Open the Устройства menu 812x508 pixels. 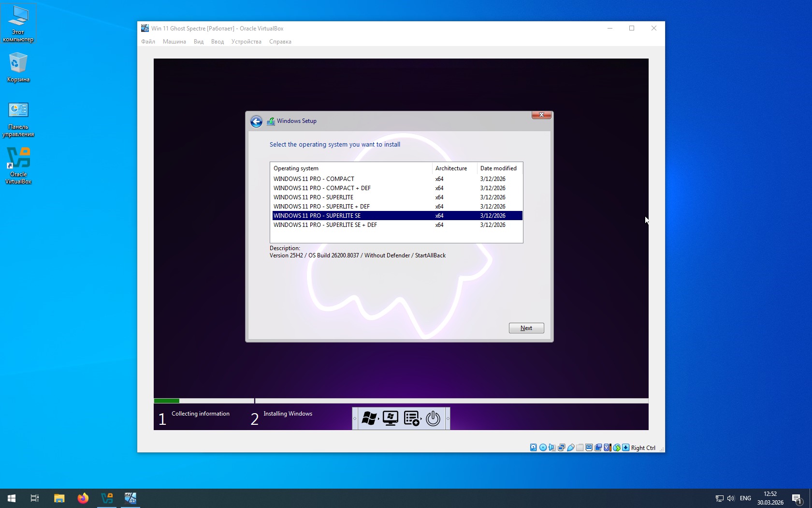tap(246, 42)
